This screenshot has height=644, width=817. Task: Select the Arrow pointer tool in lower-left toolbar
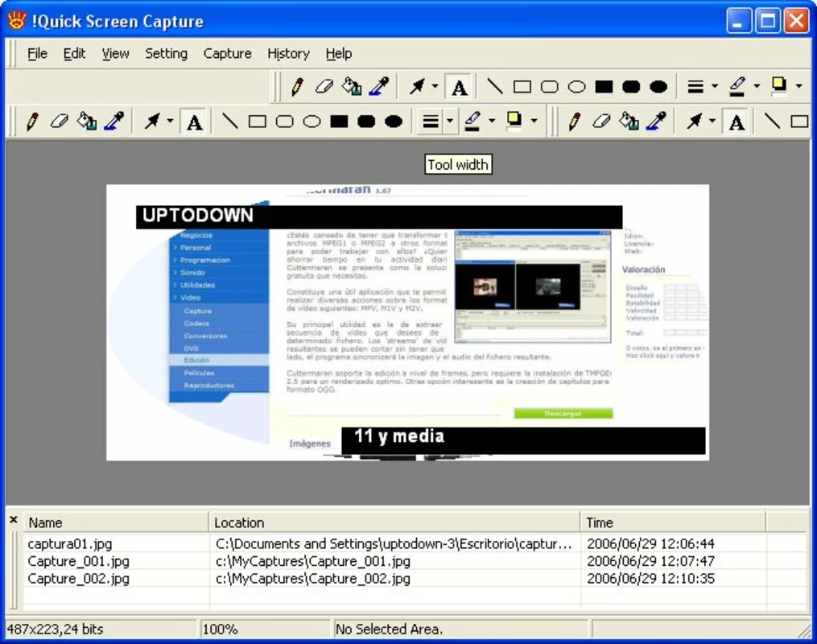[153, 122]
